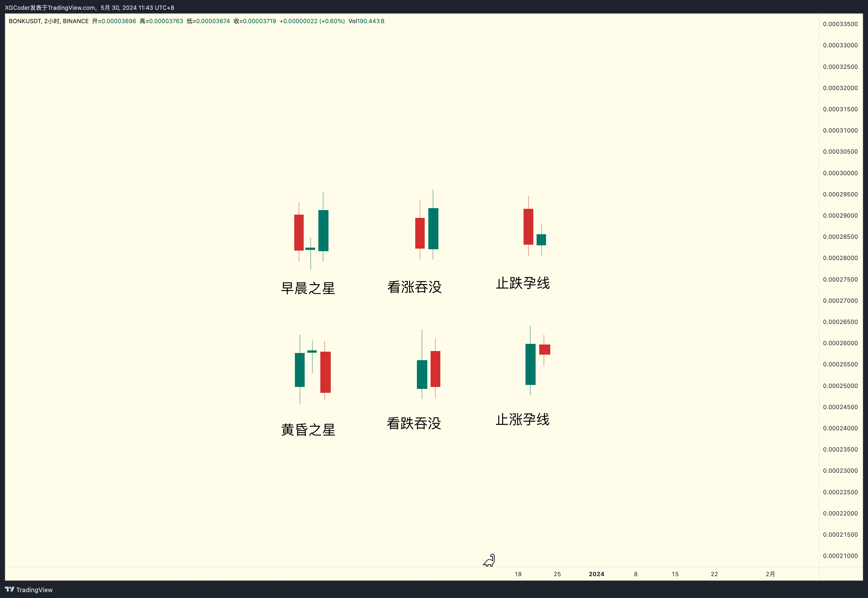
Task: Click the 0.00025000 price axis label
Action: click(x=840, y=386)
